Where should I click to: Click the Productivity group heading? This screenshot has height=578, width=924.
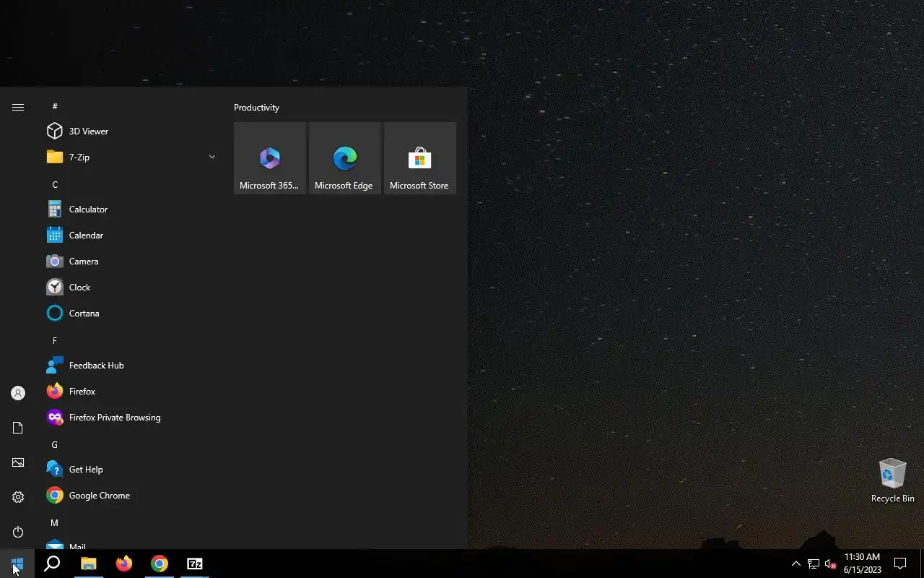coord(256,108)
